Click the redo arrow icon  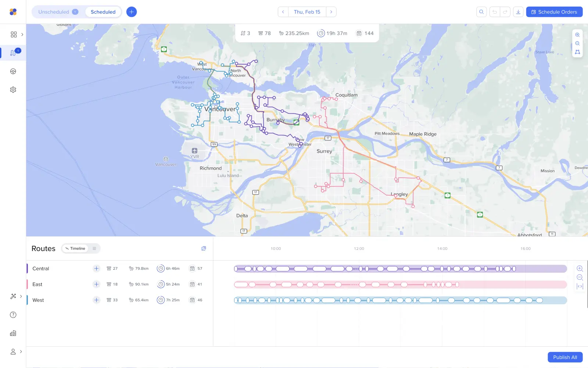click(504, 12)
